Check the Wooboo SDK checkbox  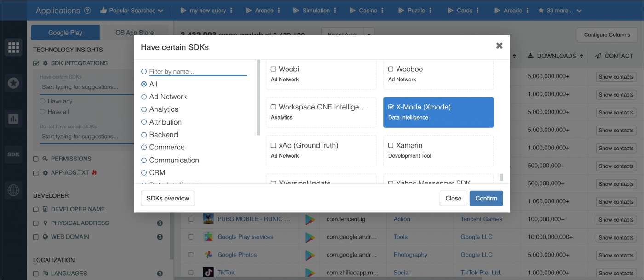[391, 69]
